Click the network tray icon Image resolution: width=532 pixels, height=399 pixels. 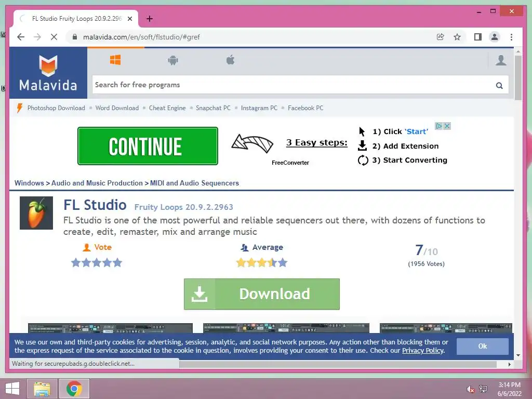pyautogui.click(x=483, y=389)
